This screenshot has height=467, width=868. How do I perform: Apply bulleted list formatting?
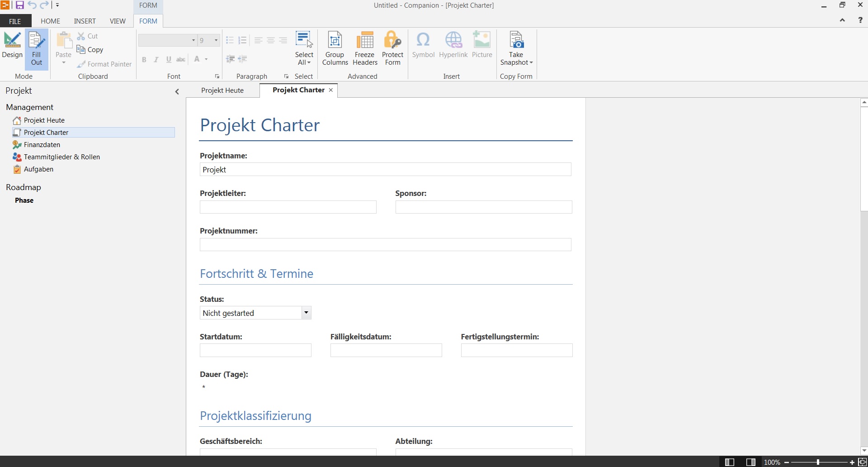pyautogui.click(x=230, y=40)
